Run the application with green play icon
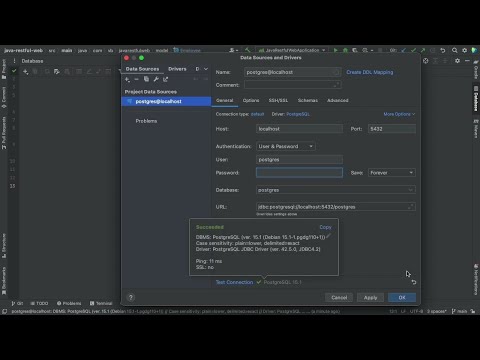This screenshot has width=480, height=360. point(335,50)
